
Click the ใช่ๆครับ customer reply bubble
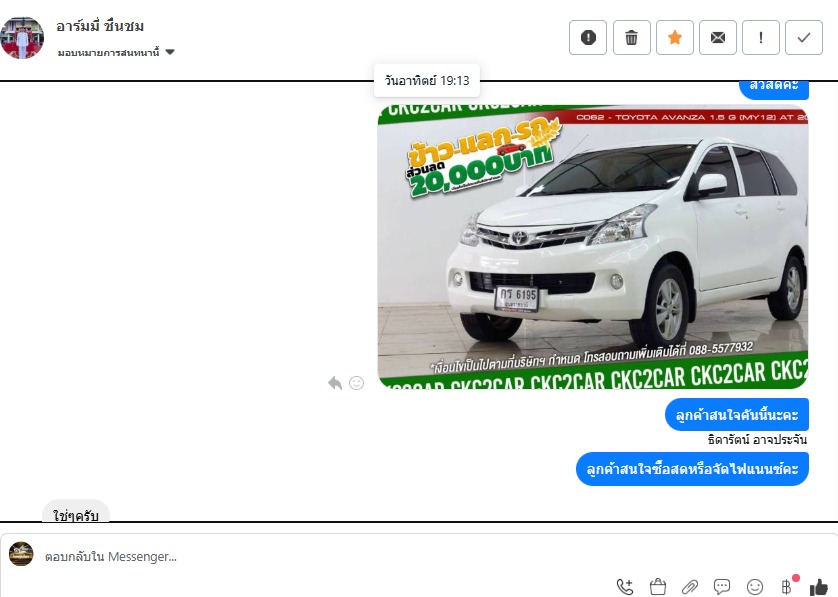[76, 511]
